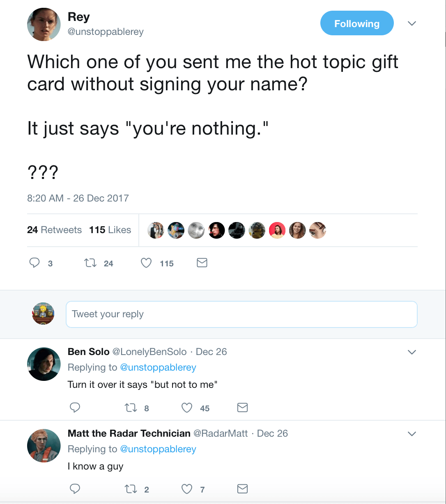The height and width of the screenshot is (504, 446).
Task: Send Rey's tweet via direct message
Action: pyautogui.click(x=202, y=263)
